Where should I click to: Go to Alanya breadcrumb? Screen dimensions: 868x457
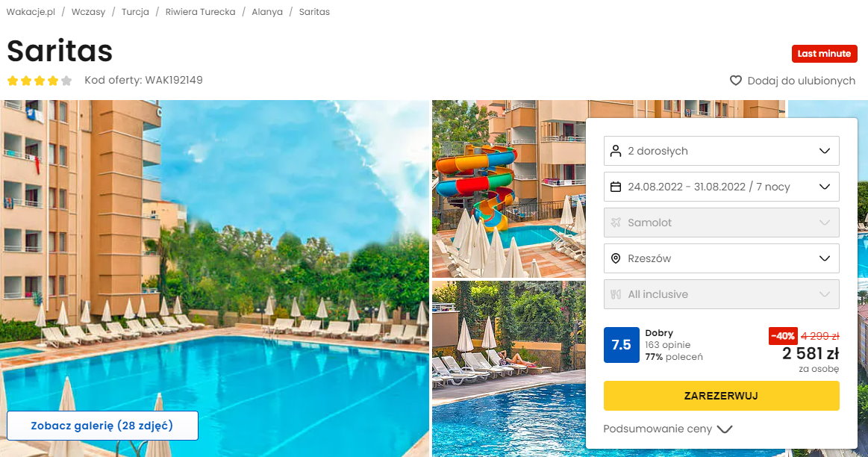(267, 12)
